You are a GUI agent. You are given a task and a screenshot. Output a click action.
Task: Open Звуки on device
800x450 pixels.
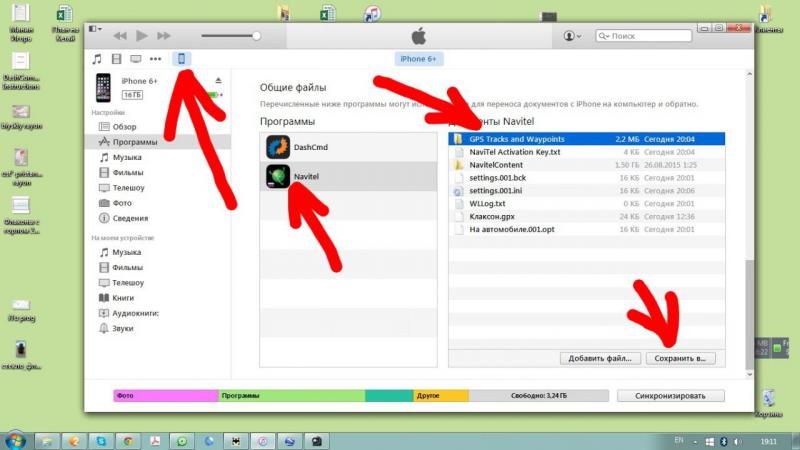tap(122, 329)
